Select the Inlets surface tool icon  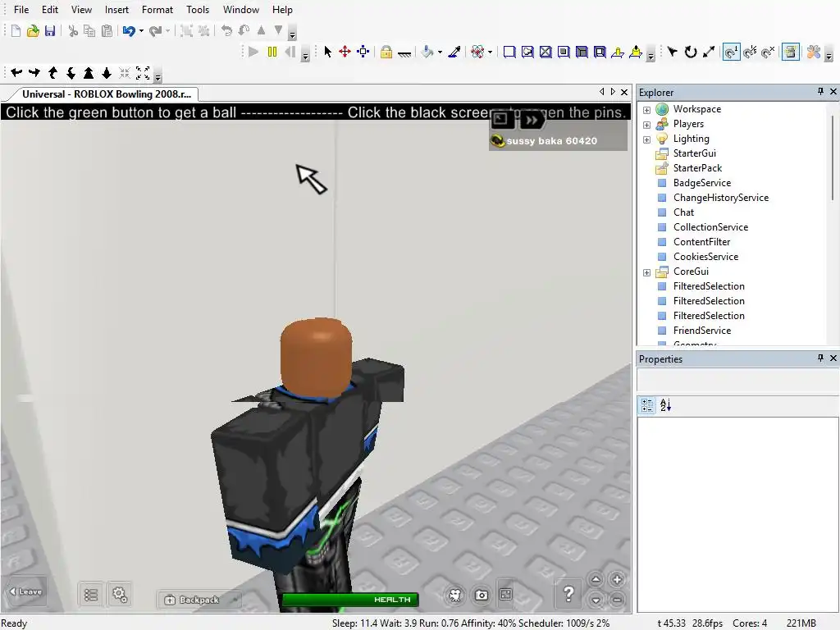click(582, 52)
